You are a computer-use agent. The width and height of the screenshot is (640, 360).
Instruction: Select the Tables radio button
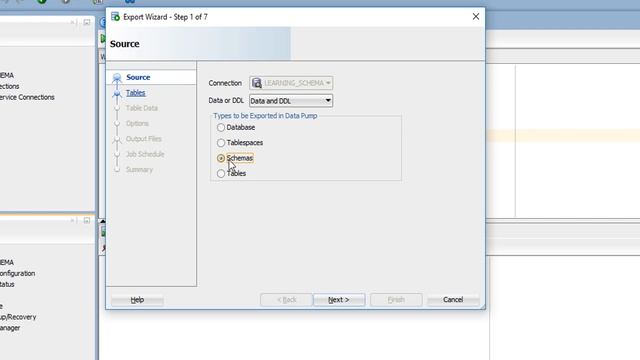221,173
